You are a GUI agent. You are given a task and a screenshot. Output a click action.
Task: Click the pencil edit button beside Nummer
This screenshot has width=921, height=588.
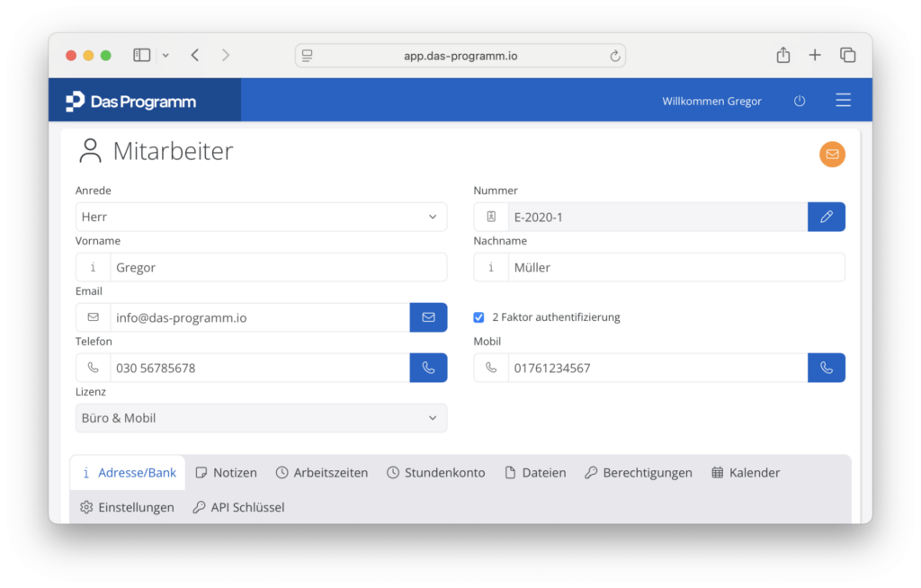coord(826,217)
